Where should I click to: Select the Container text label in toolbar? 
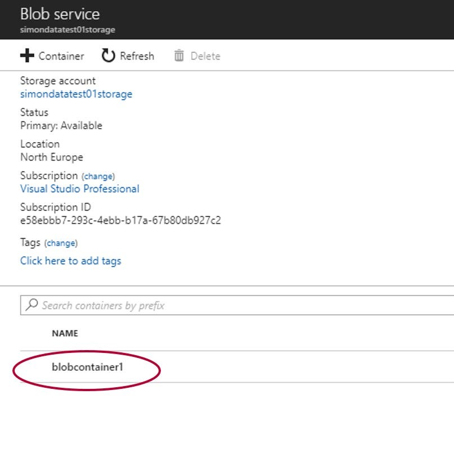tap(61, 56)
